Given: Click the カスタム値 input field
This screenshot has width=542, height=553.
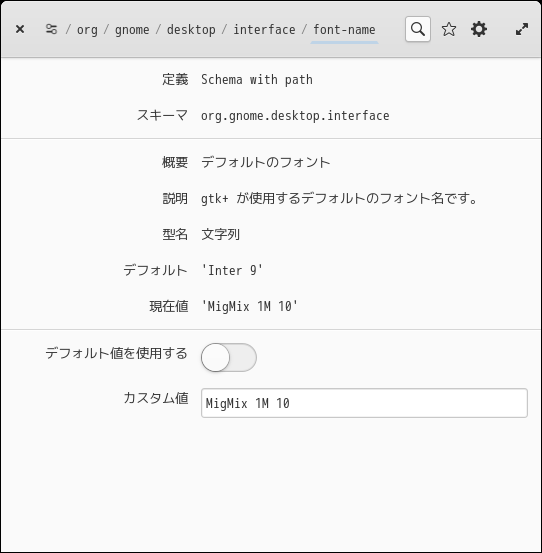Looking at the screenshot, I should (x=364, y=403).
